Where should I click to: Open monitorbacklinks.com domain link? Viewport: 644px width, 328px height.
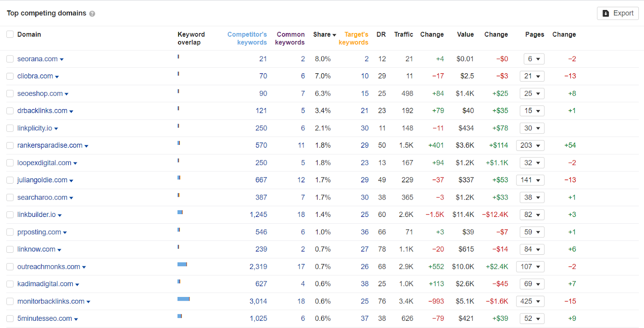point(51,301)
